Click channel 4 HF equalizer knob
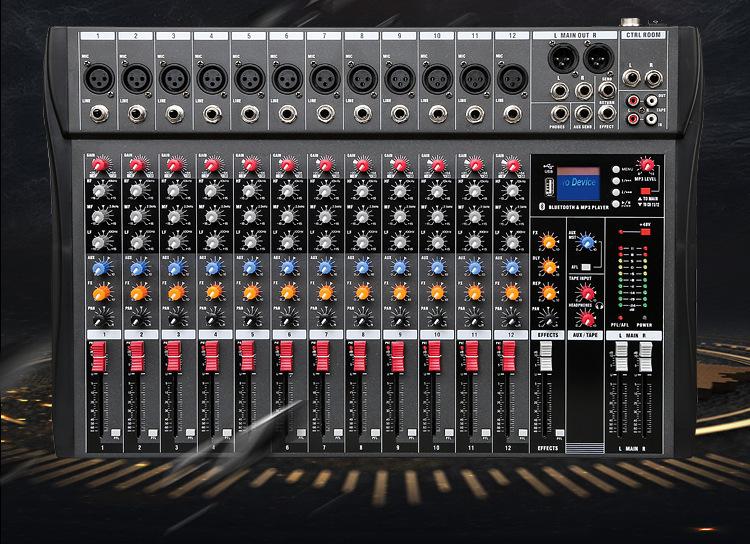 pos(213,189)
